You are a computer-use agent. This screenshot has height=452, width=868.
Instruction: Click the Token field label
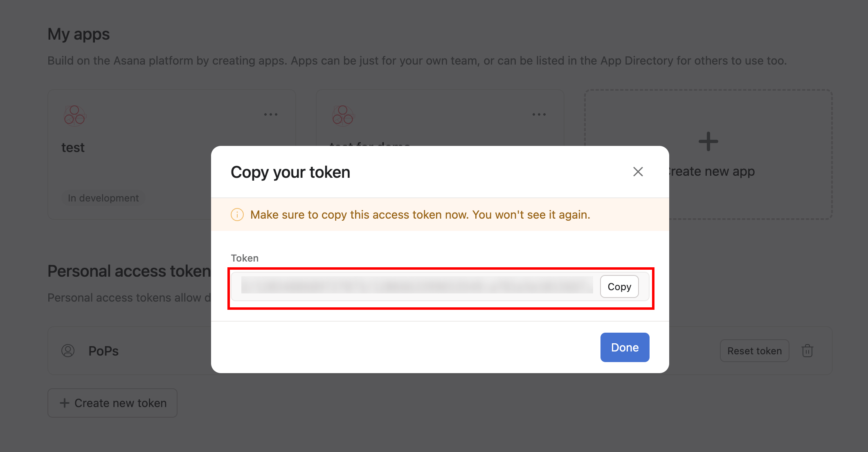click(244, 258)
